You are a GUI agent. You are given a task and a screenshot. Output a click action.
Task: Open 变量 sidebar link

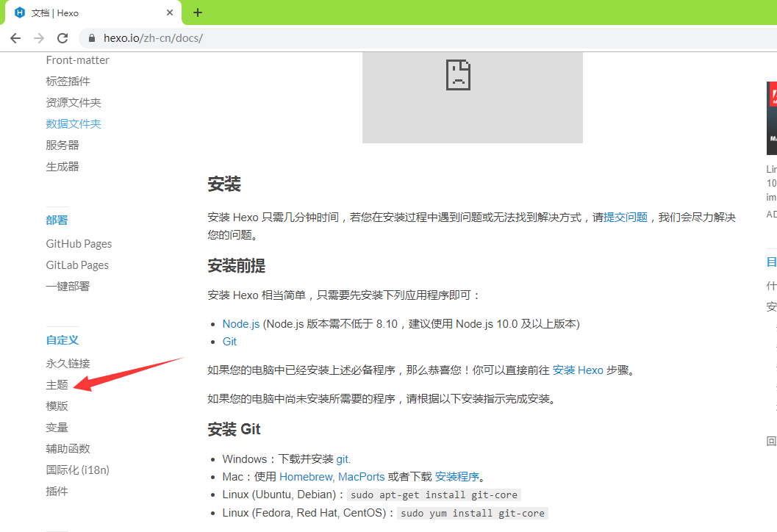coord(57,428)
